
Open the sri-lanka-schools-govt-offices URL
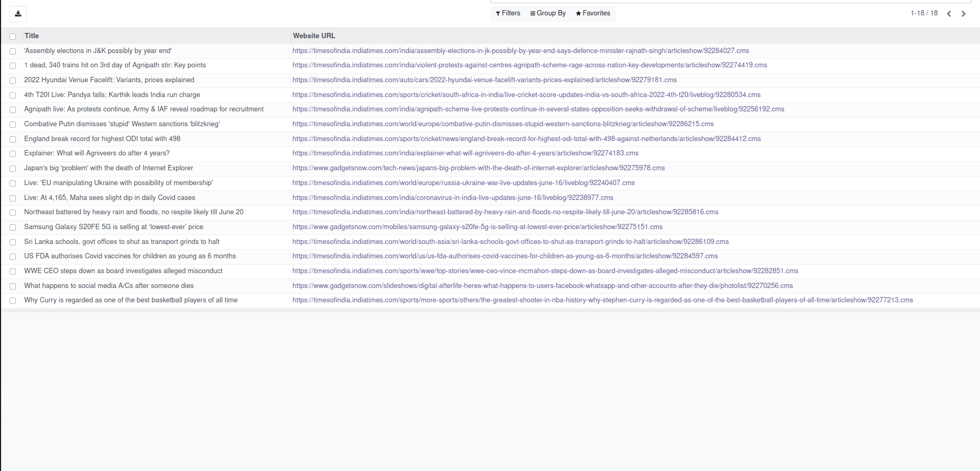tap(510, 242)
